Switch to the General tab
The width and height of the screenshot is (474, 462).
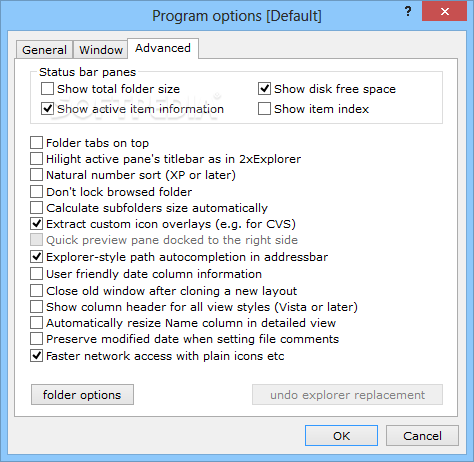click(44, 50)
